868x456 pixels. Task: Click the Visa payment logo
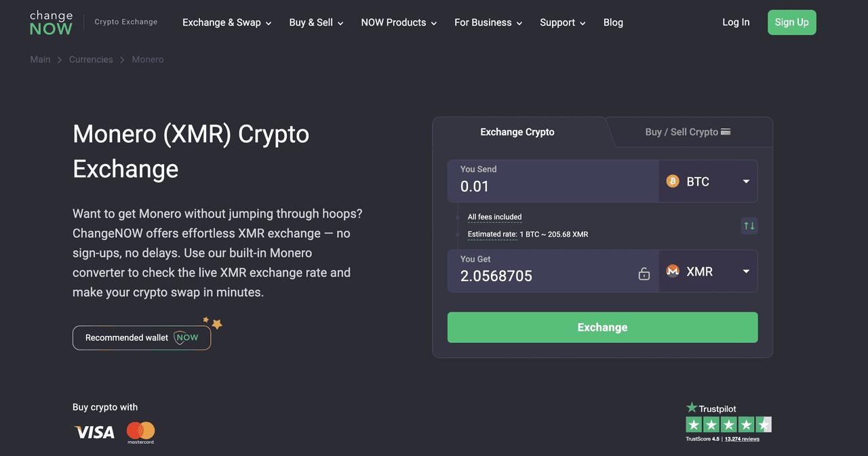point(94,432)
